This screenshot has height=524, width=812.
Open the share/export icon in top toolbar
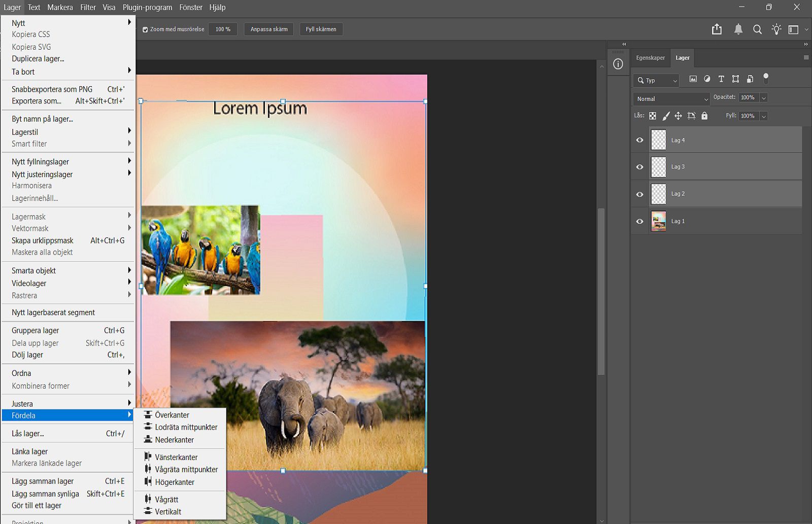[717, 29]
